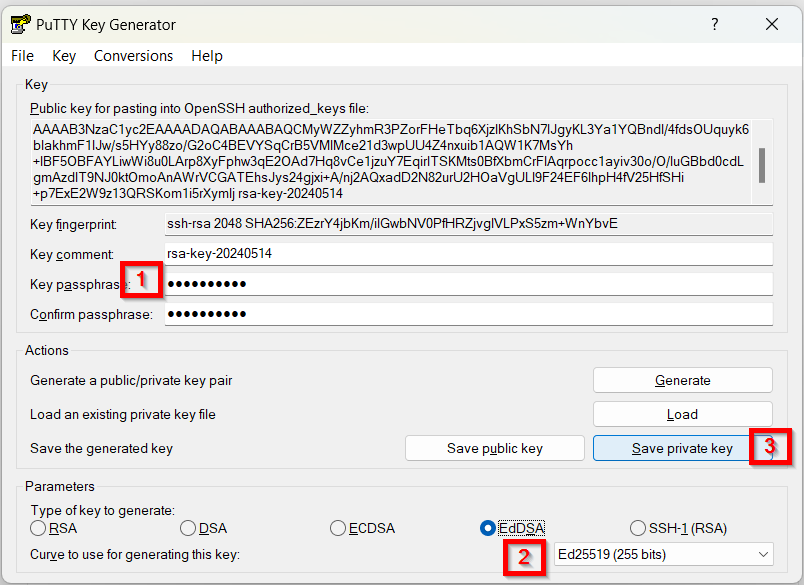Screen dimensions: 804x585
Task: Click the Key comment field
Action: point(469,254)
